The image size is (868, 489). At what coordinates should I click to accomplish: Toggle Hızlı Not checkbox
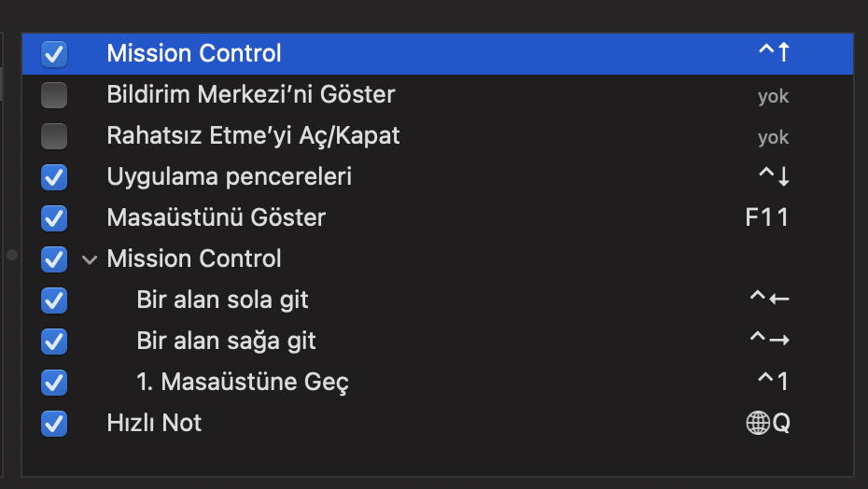54,424
